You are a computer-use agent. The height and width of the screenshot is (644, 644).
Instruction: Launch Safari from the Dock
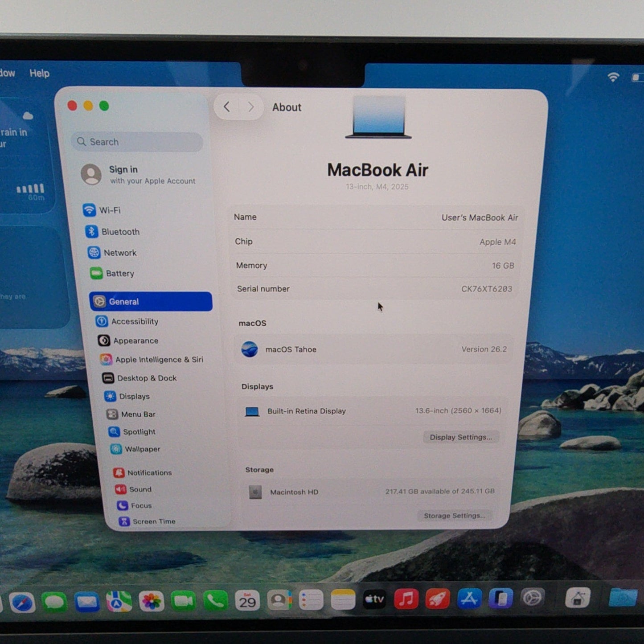[22, 603]
